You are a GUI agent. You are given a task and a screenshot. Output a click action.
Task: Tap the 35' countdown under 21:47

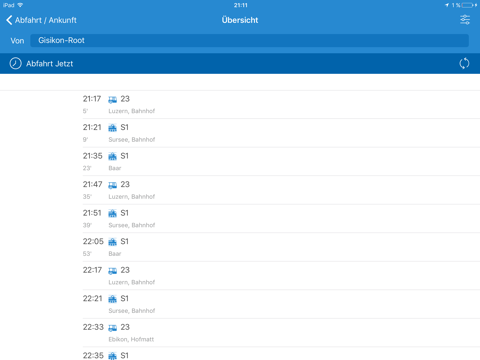click(x=87, y=197)
